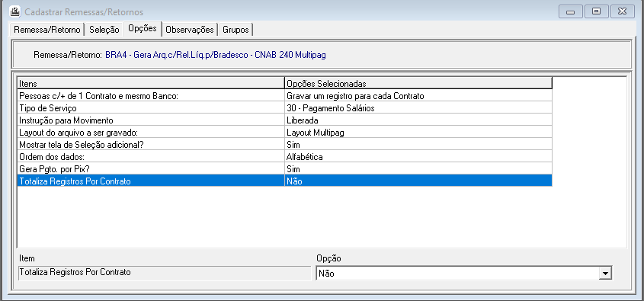Screen dimensions: 644x301
Task: Open the Grupos tab
Action: (x=235, y=30)
